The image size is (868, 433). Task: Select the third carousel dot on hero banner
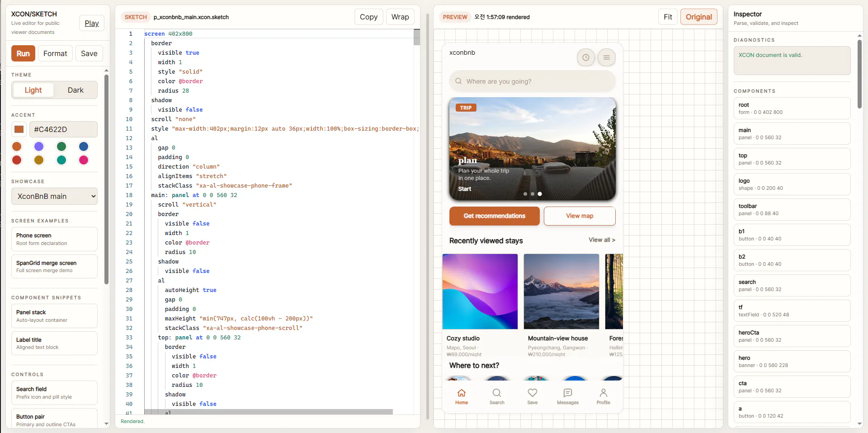pyautogui.click(x=540, y=194)
